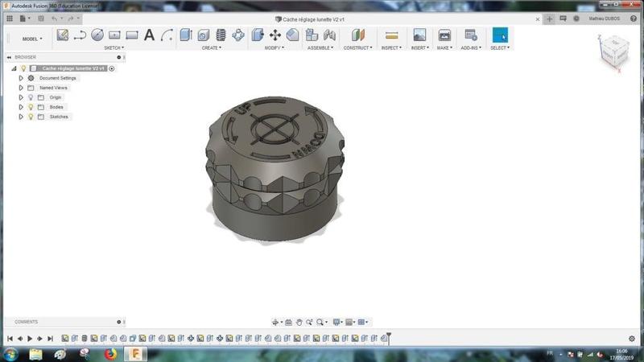Click the timeline end marker

389,338
